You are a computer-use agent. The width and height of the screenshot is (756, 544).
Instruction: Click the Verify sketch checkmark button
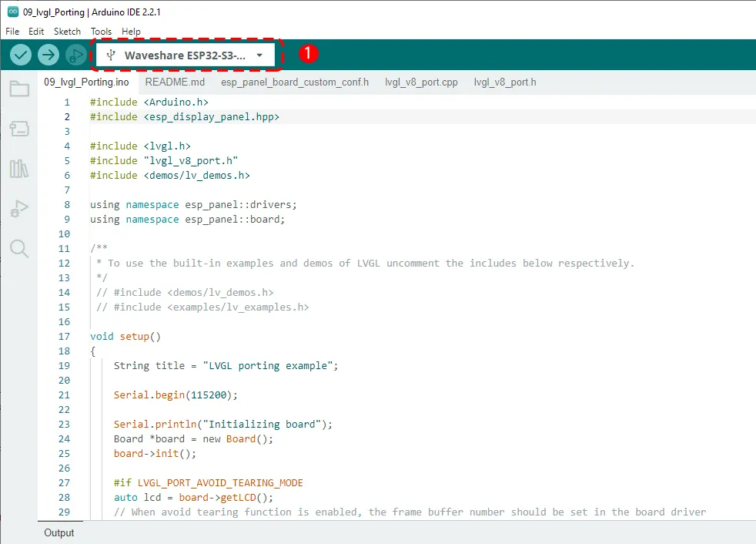pos(21,55)
